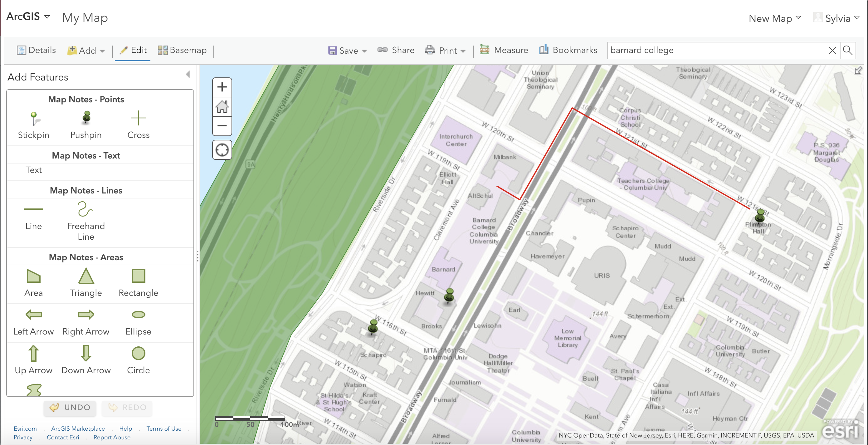
Task: Select the Right Arrow shape
Action: click(86, 322)
